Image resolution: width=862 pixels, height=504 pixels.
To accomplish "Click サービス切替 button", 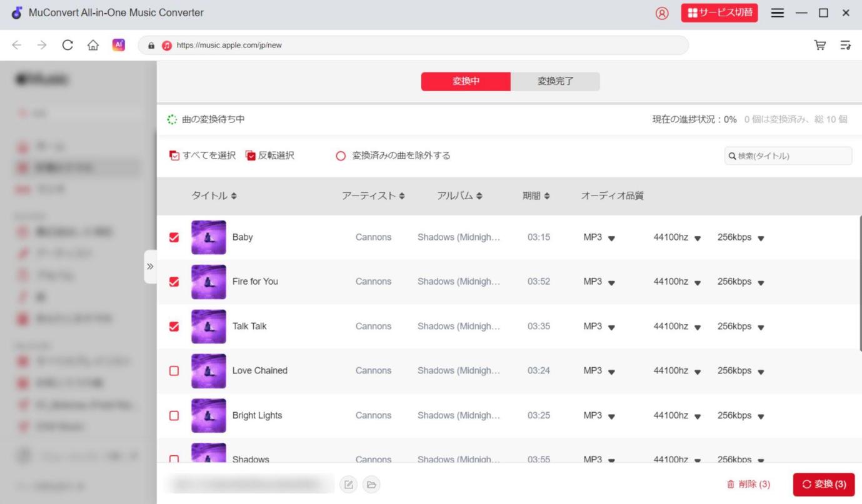I will click(x=719, y=12).
